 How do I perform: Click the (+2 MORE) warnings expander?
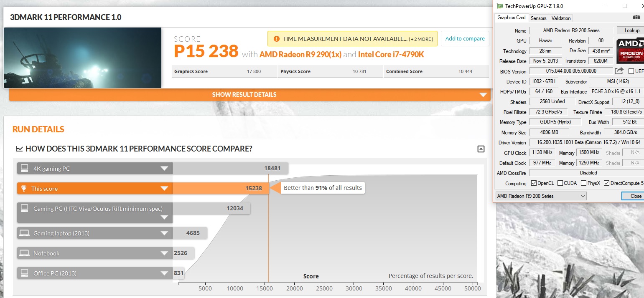421,39
